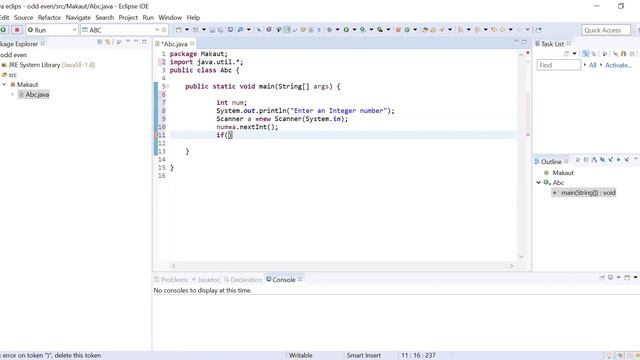Open the Refactor menu
Image resolution: width=640 pixels, height=360 pixels.
(49, 18)
